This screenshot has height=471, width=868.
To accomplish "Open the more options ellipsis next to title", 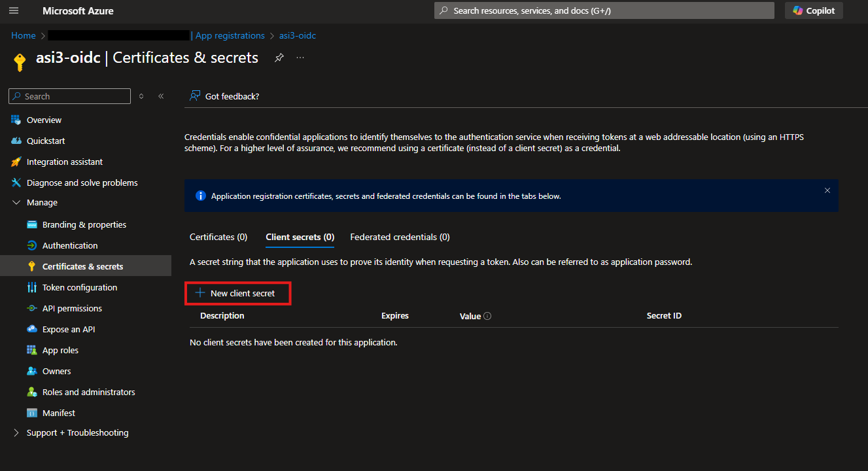I will [300, 58].
